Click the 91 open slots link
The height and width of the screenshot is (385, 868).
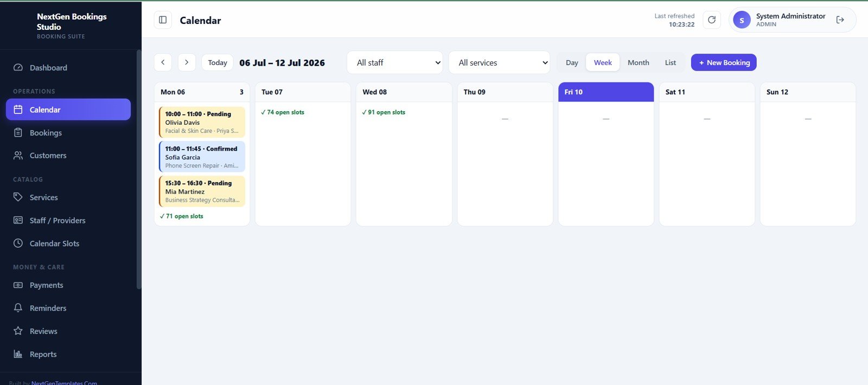pos(384,112)
